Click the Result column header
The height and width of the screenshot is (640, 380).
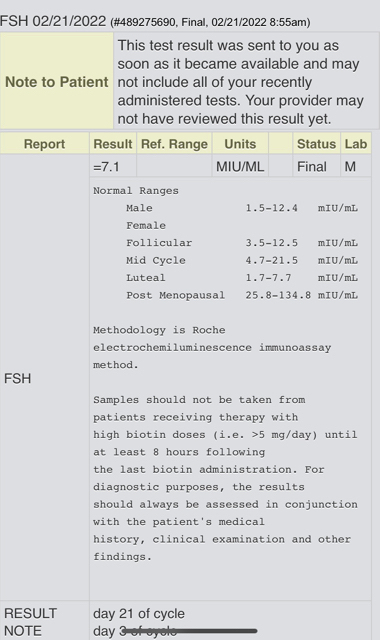pos(113,144)
